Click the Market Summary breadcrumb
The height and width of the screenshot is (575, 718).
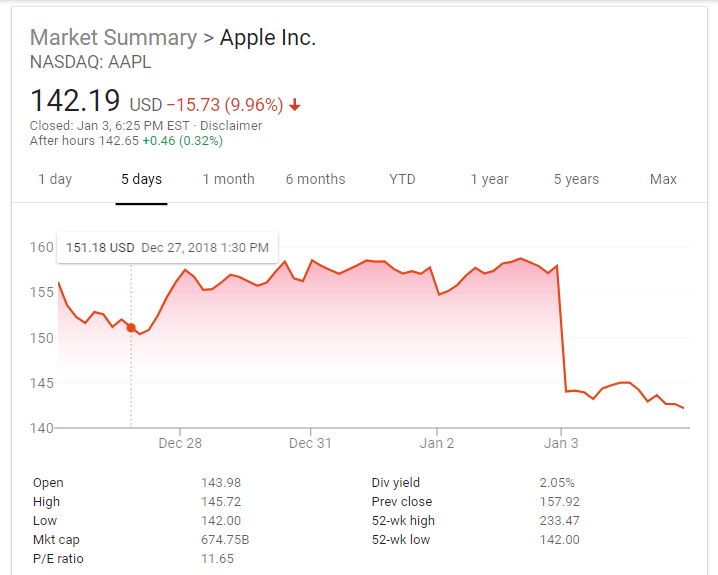point(113,38)
